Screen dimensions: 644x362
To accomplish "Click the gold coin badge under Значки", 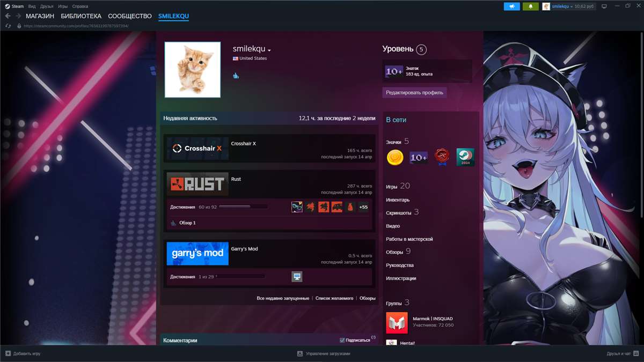I will [394, 158].
